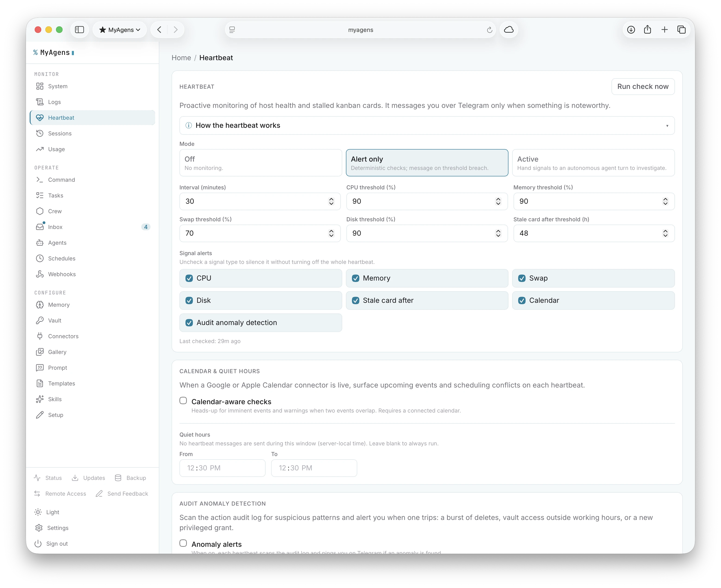Enable Calendar-aware checks checkbox
This screenshot has height=588, width=721.
point(183,401)
